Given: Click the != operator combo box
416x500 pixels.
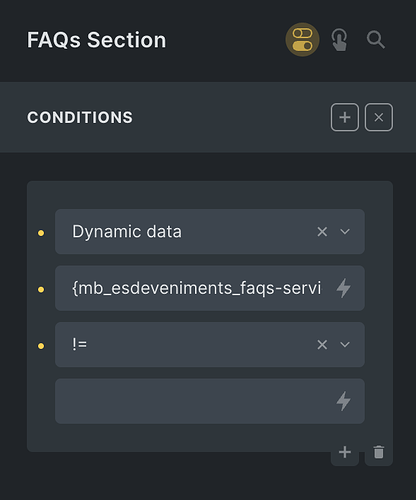Looking at the screenshot, I should [x=210, y=345].
